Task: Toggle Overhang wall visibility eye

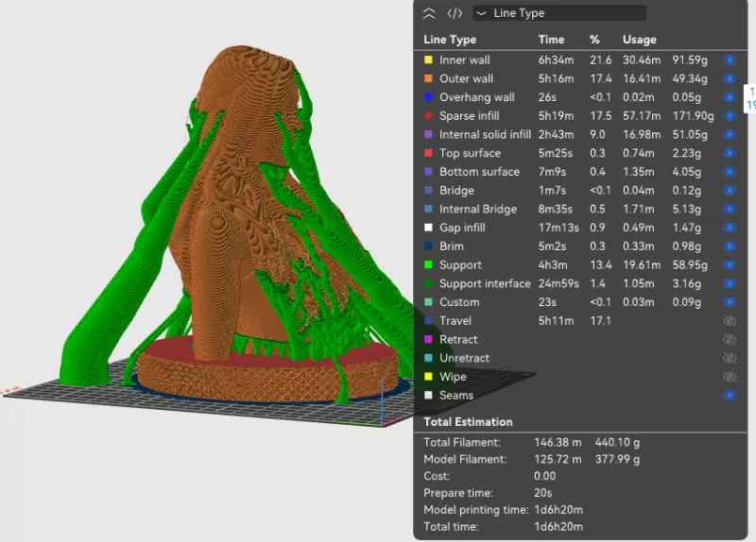Action: [730, 97]
